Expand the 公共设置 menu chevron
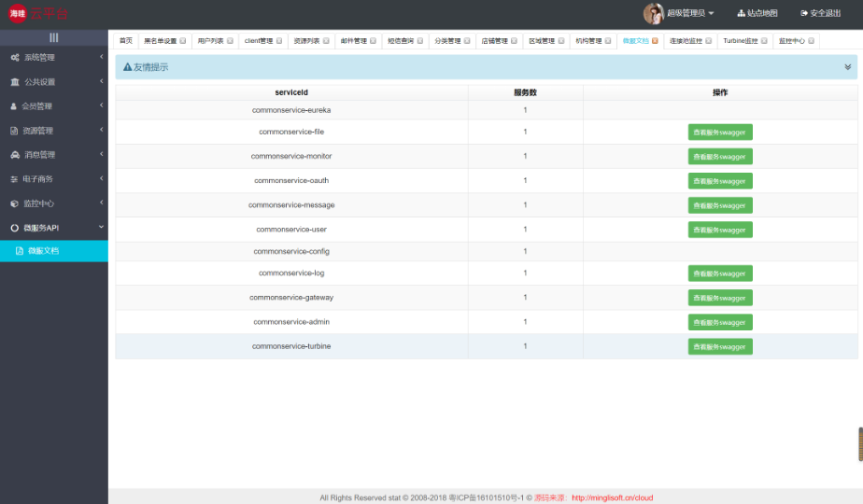Screen dimensions: 863x504 [x=101, y=81]
